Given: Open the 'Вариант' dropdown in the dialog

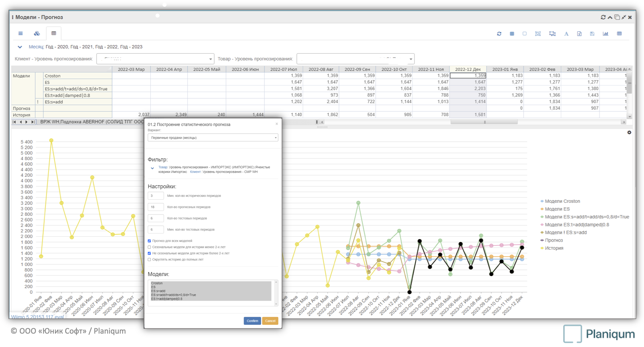Looking at the screenshot, I should click(x=213, y=138).
